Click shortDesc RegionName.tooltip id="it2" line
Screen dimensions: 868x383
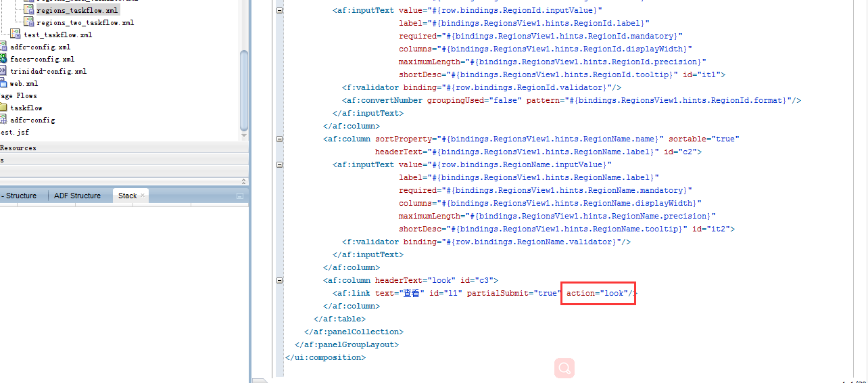pyautogui.click(x=566, y=229)
